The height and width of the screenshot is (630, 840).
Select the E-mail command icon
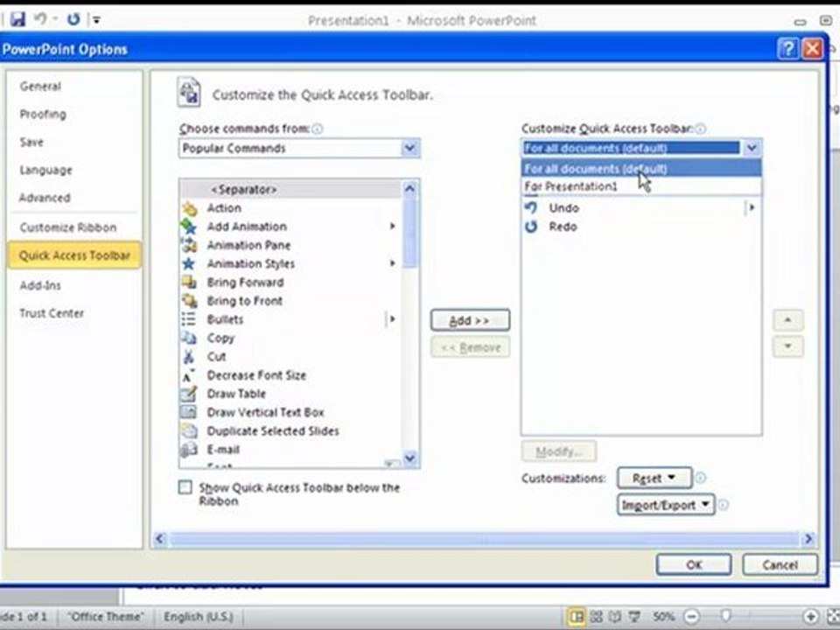click(189, 450)
